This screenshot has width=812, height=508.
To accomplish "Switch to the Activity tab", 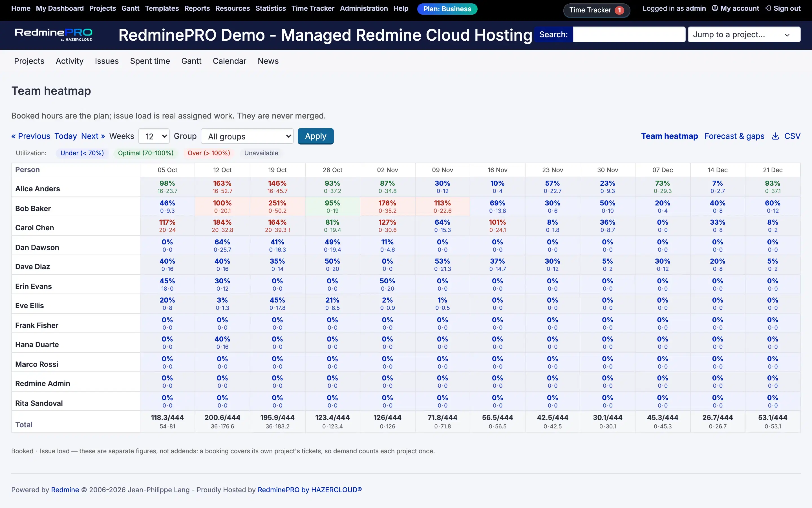I will (x=69, y=61).
